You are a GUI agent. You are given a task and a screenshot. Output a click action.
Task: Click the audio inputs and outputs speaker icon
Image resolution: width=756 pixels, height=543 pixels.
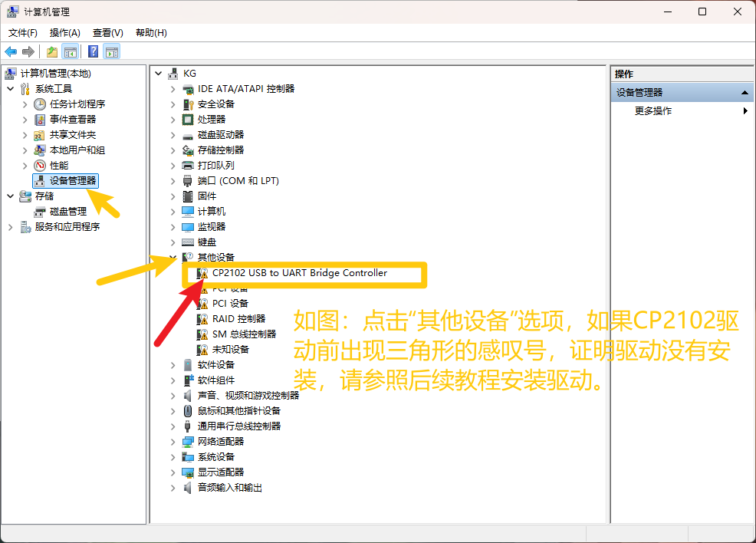point(188,488)
